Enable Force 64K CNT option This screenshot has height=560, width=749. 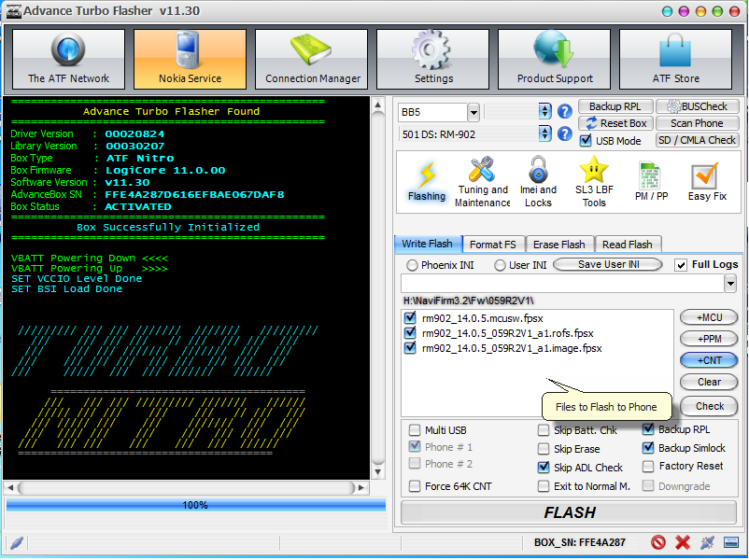[x=415, y=486]
